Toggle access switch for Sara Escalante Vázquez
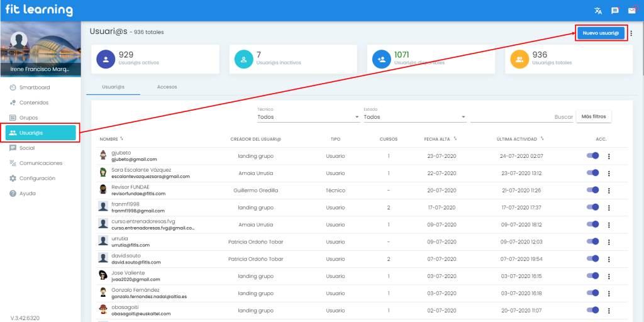 pyautogui.click(x=592, y=173)
